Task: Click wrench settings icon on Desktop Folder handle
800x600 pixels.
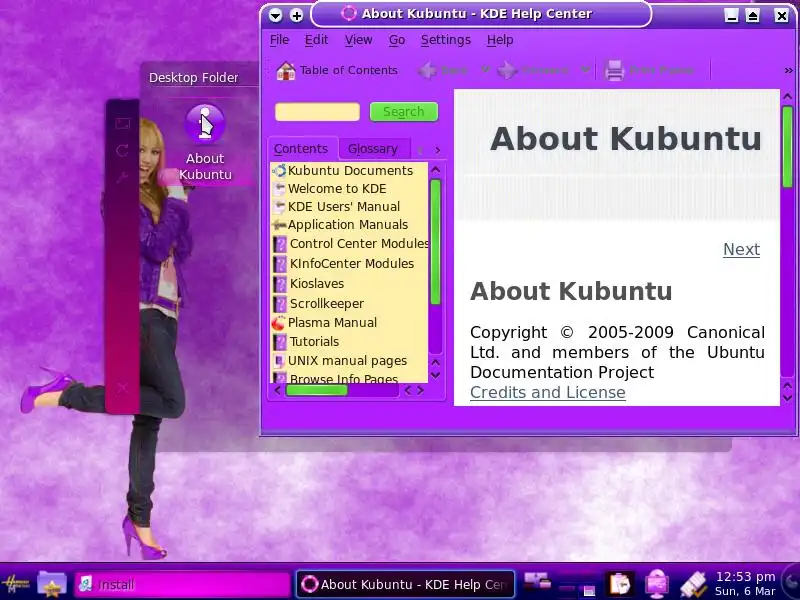Action: tap(122, 178)
